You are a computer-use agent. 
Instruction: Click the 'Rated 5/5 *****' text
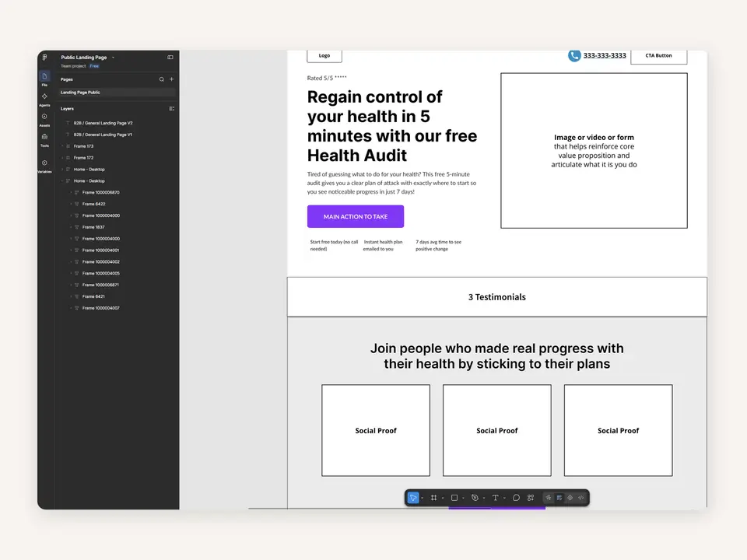coord(327,78)
